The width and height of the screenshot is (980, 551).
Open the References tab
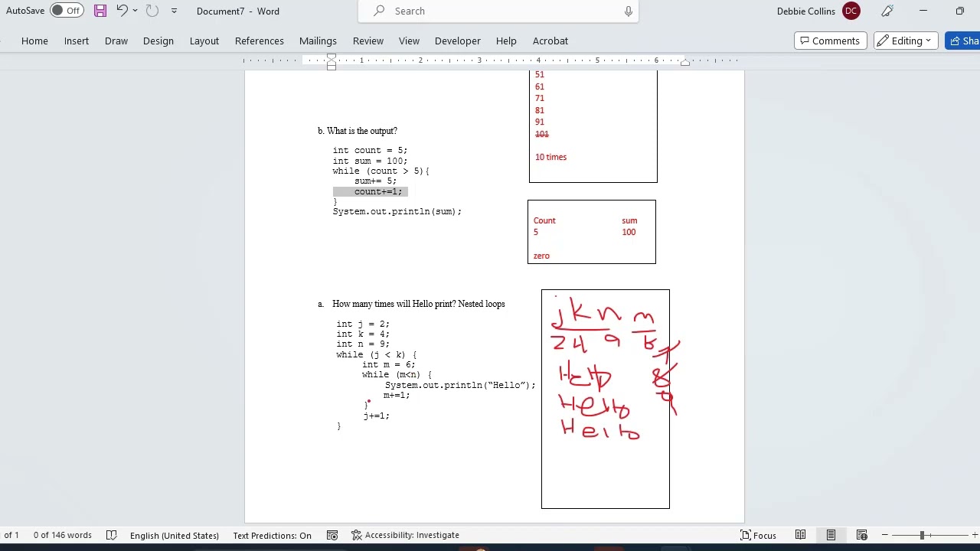click(260, 41)
